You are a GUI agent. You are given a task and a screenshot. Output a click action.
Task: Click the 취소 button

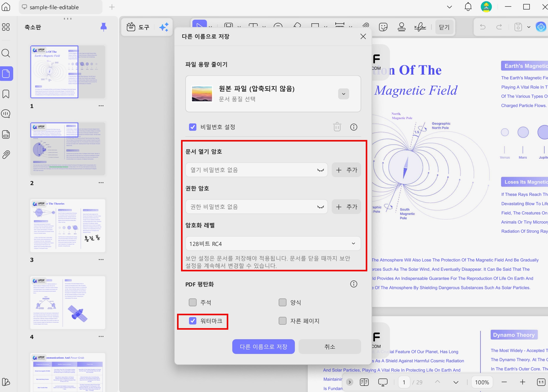coord(330,347)
